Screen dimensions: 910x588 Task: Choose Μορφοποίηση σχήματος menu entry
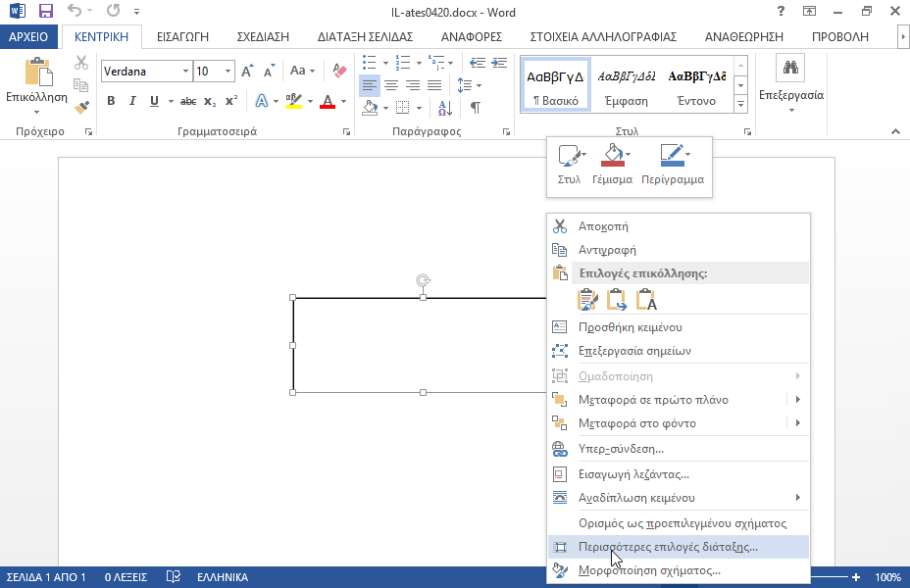coord(679,570)
